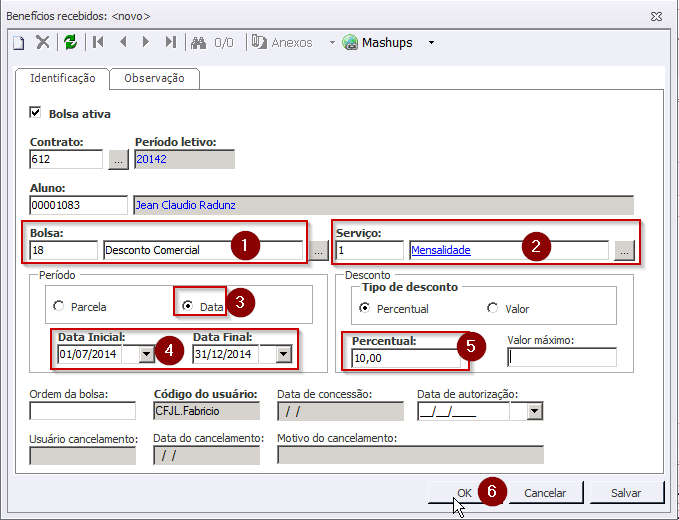Uncheck the Bolsa ativa checkbox
This screenshot has width=679, height=520.
click(x=37, y=113)
